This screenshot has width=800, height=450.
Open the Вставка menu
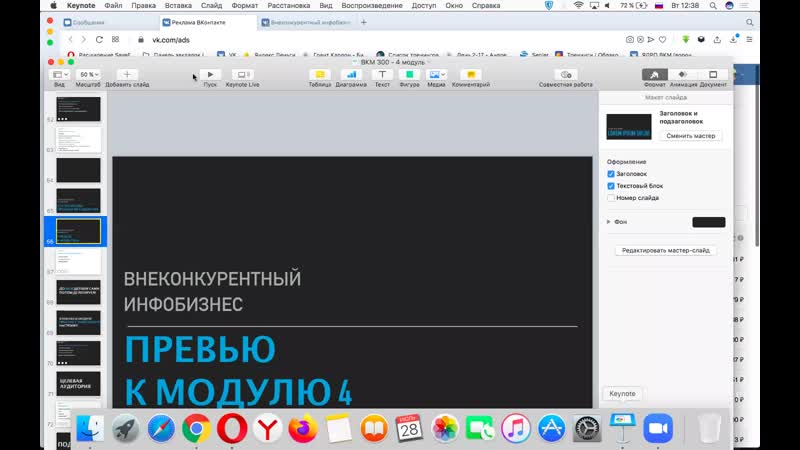(178, 6)
